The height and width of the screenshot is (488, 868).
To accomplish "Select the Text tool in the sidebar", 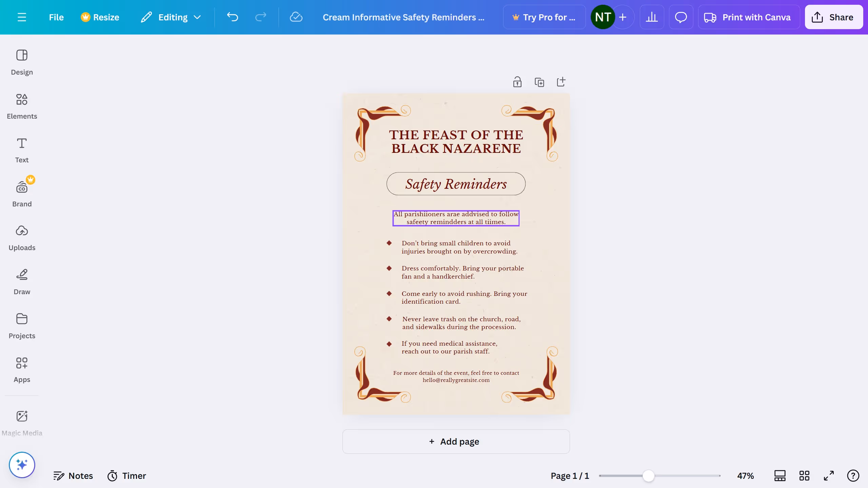I will [x=22, y=149].
